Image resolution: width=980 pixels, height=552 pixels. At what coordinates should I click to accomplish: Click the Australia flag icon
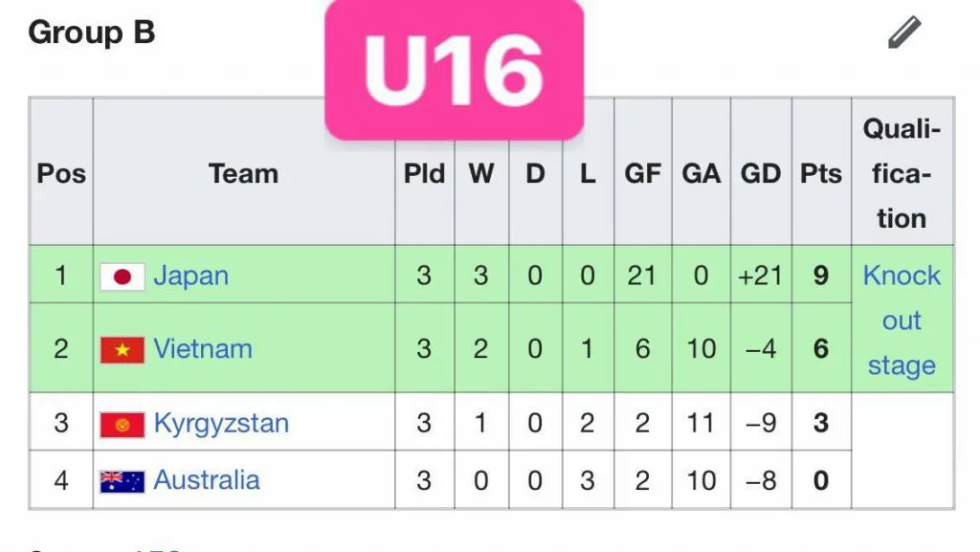[121, 480]
